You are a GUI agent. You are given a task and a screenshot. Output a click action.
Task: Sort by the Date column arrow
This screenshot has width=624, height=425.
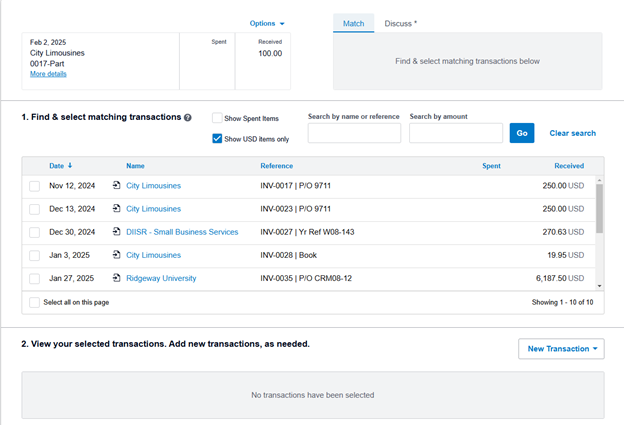(x=70, y=165)
